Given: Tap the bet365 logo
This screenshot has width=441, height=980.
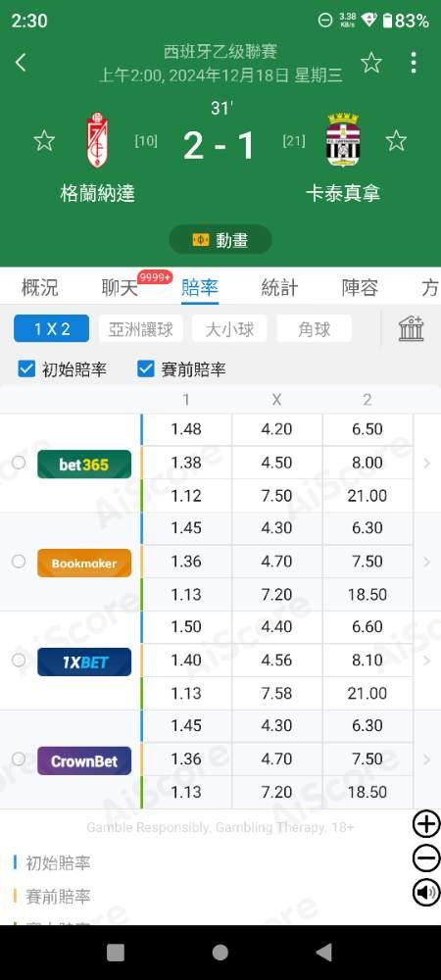Looking at the screenshot, I should pos(84,464).
